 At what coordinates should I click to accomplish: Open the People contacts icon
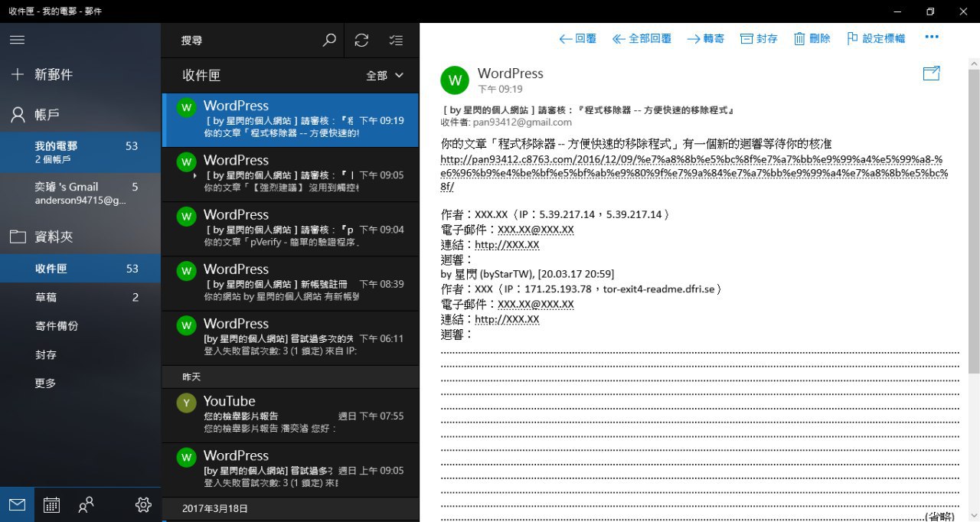click(87, 504)
